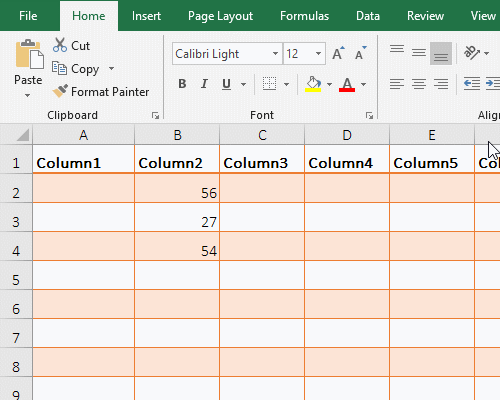Click the Paste clipboard icon
Image resolution: width=500 pixels, height=400 pixels.
pos(29,54)
